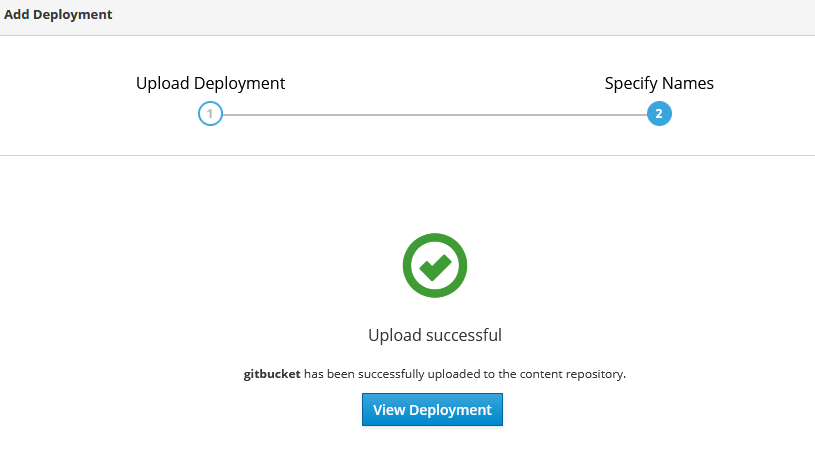Image resolution: width=815 pixels, height=460 pixels.
Task: Click the View Deployment button
Action: point(432,410)
